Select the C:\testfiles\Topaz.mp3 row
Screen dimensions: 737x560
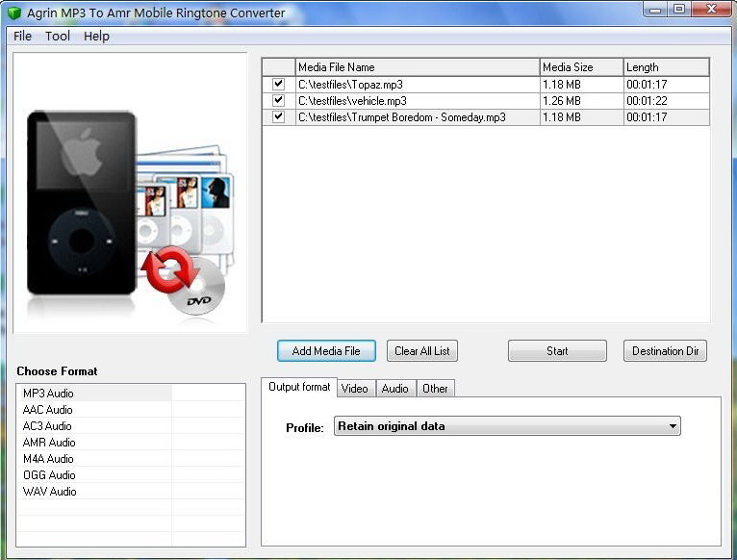click(x=486, y=85)
